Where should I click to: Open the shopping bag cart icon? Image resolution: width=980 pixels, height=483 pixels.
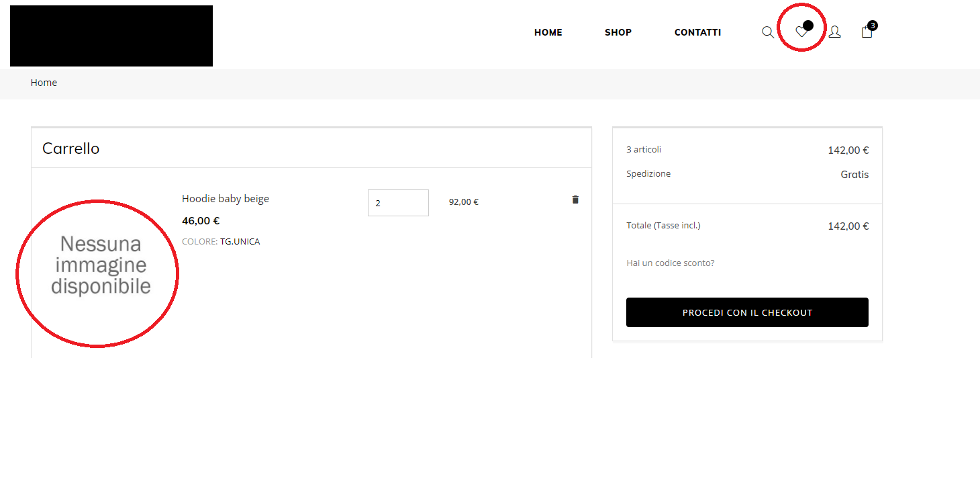pos(867,32)
